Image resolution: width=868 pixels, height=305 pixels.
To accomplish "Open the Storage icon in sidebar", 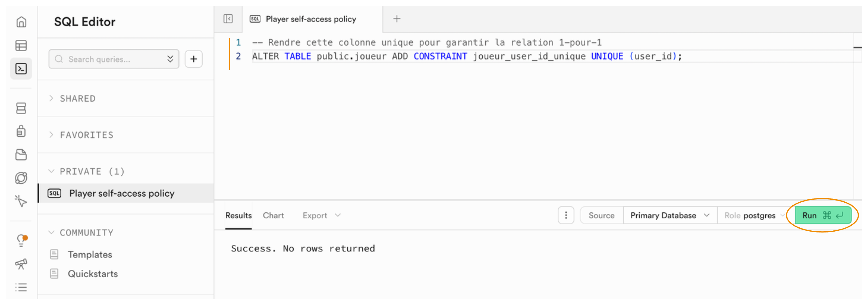I will pos(21,155).
